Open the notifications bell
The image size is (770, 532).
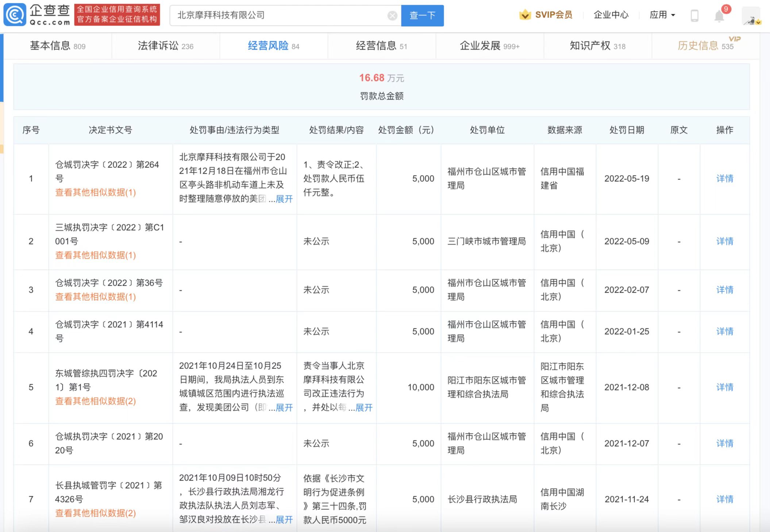719,16
